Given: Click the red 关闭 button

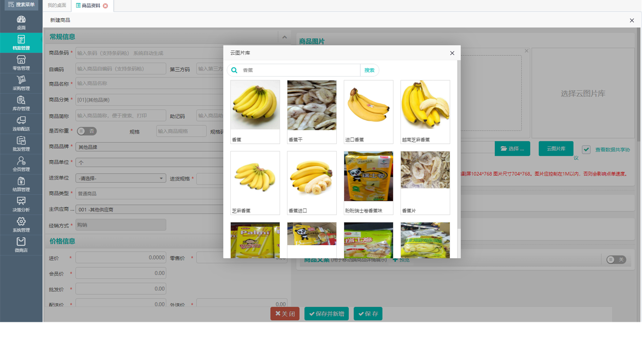Looking at the screenshot, I should click(285, 313).
